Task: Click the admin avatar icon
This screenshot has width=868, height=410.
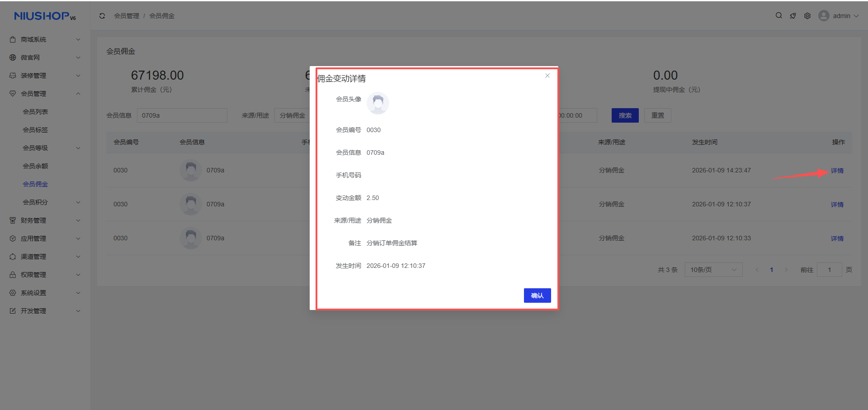Action: coord(824,16)
